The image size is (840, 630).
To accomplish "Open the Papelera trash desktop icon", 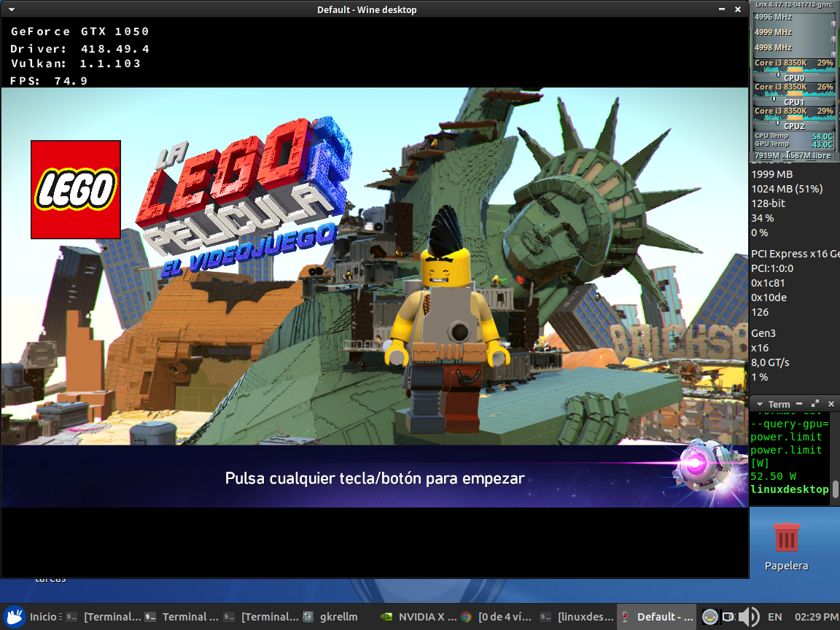I will [x=787, y=547].
